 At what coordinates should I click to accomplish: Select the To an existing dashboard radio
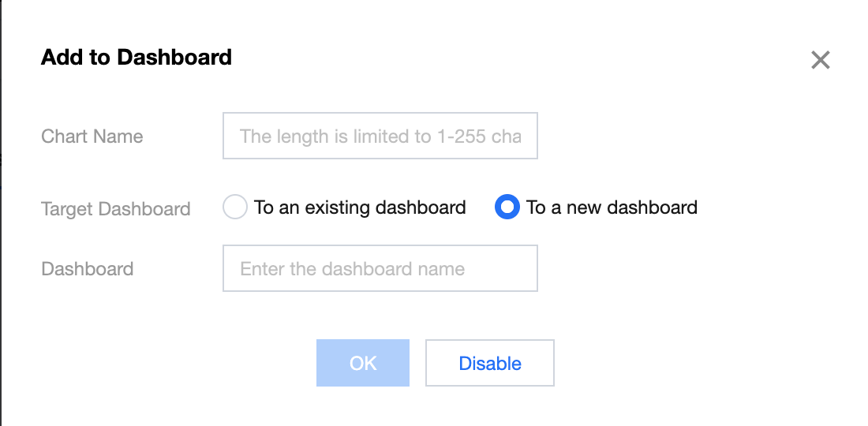coord(235,207)
